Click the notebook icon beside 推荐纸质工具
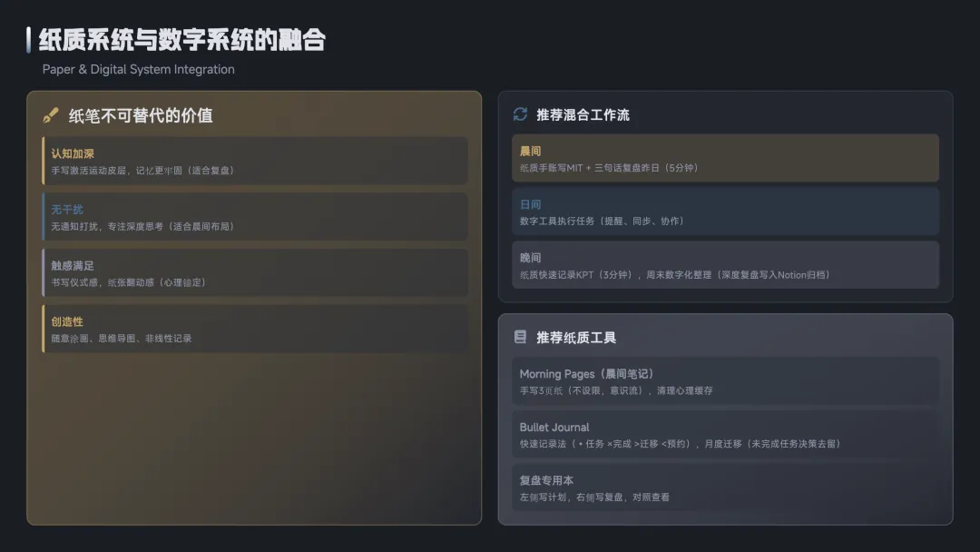This screenshot has height=552, width=980. coord(520,337)
